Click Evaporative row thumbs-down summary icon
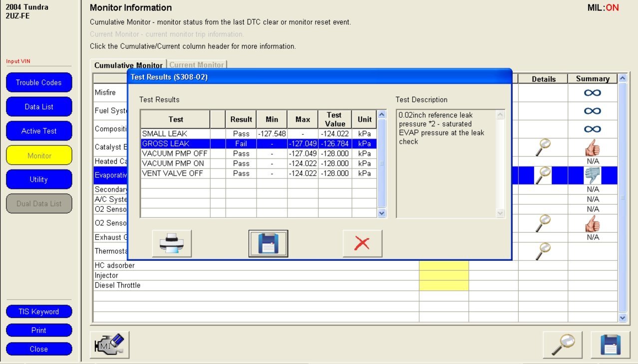The width and height of the screenshot is (638, 364). pyautogui.click(x=593, y=176)
